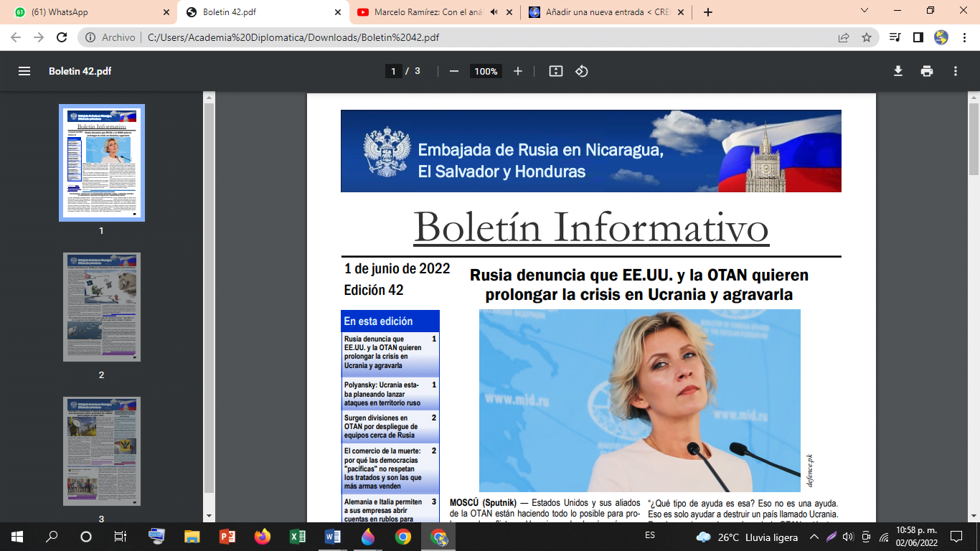Select page 3 thumbnail
This screenshot has height=551, width=980.
(102, 451)
